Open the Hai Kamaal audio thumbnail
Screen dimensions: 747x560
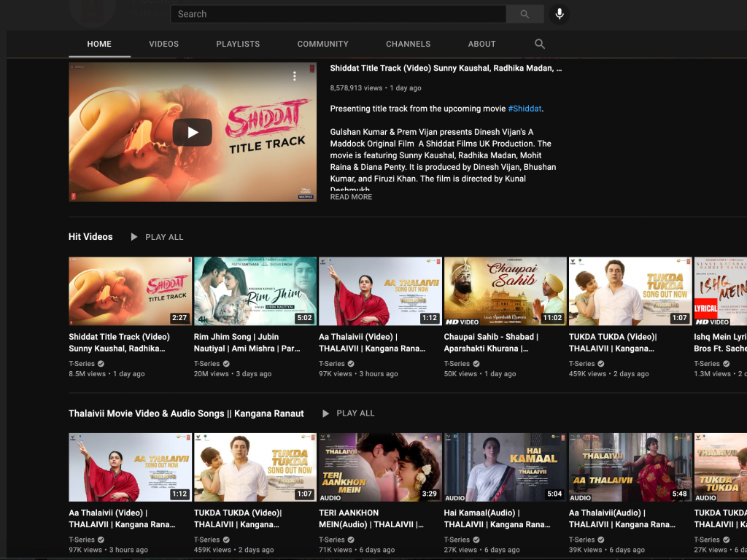506,467
